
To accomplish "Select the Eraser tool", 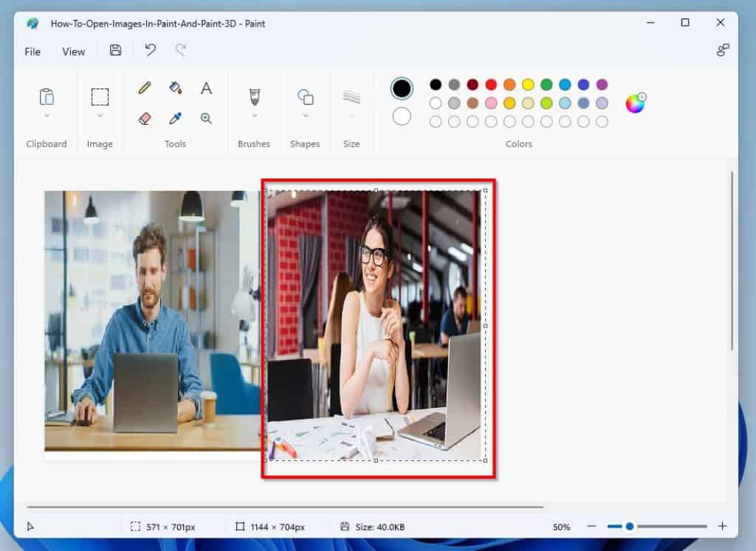I will point(145,119).
